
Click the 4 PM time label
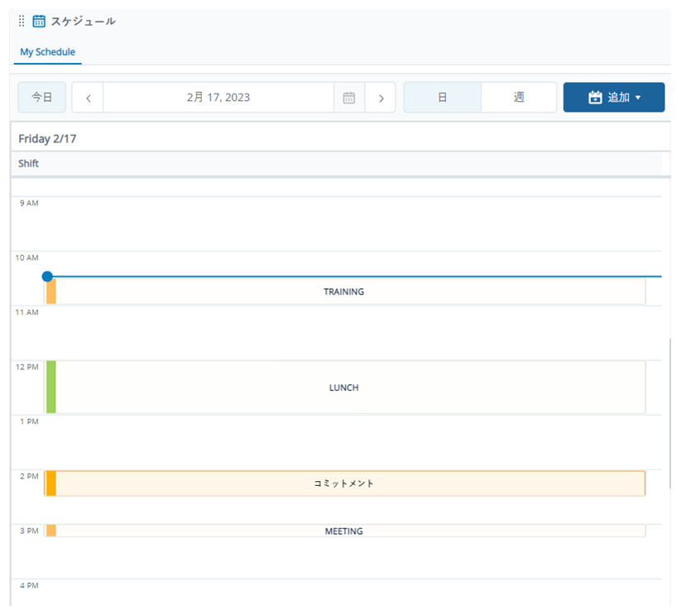pyautogui.click(x=29, y=585)
